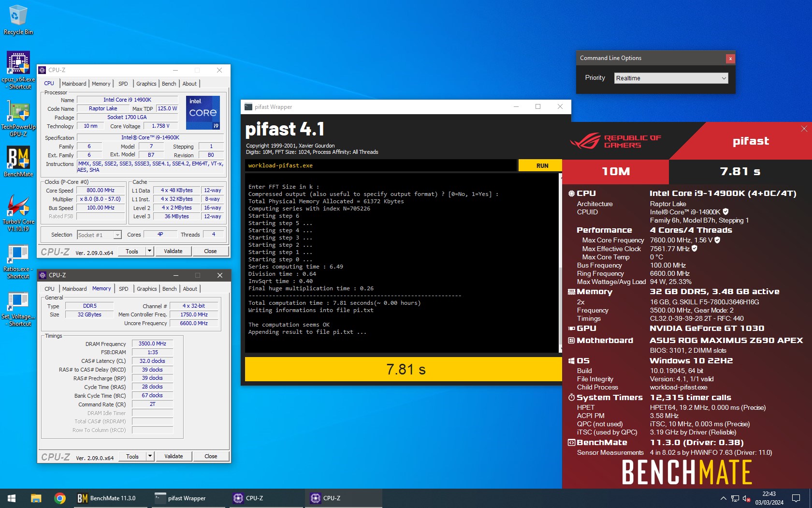Select Memory tab in top CPU-Z window
Viewport: 812px width, 508px height.
point(101,84)
